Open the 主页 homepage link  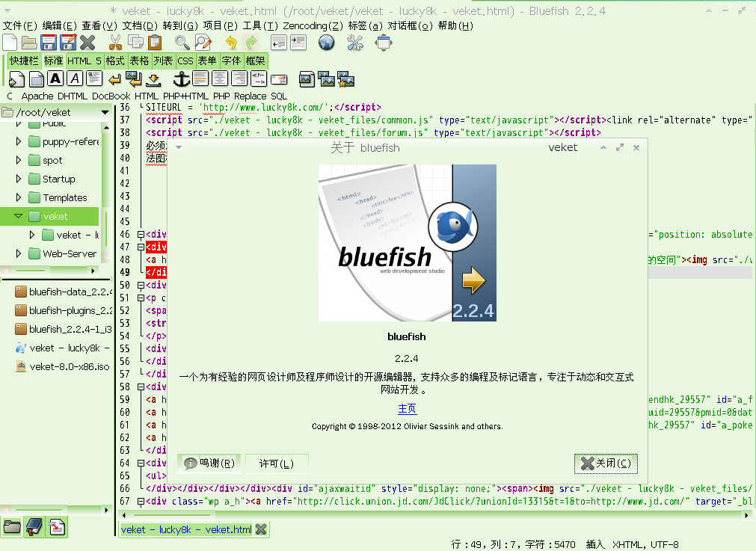click(407, 409)
